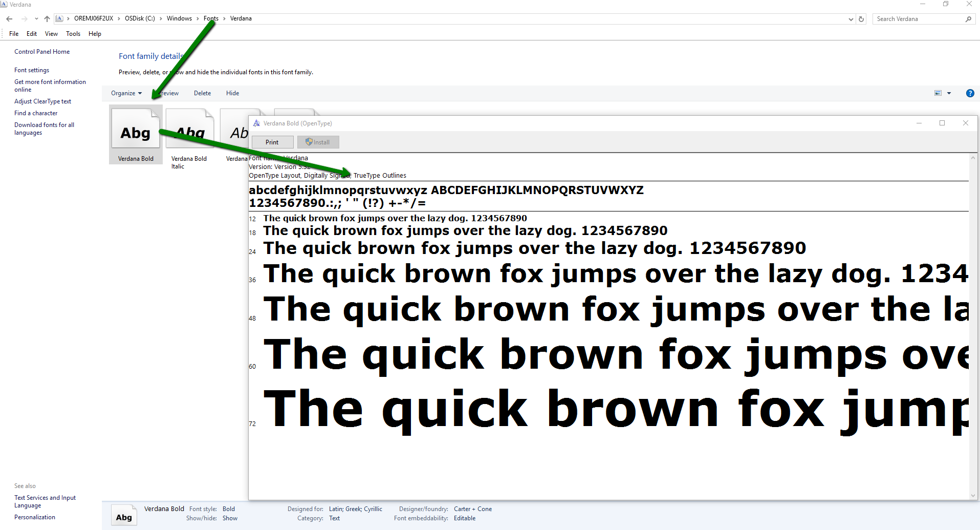The height and width of the screenshot is (530, 980).
Task: Click Hide in the font toolbar
Action: pos(232,93)
